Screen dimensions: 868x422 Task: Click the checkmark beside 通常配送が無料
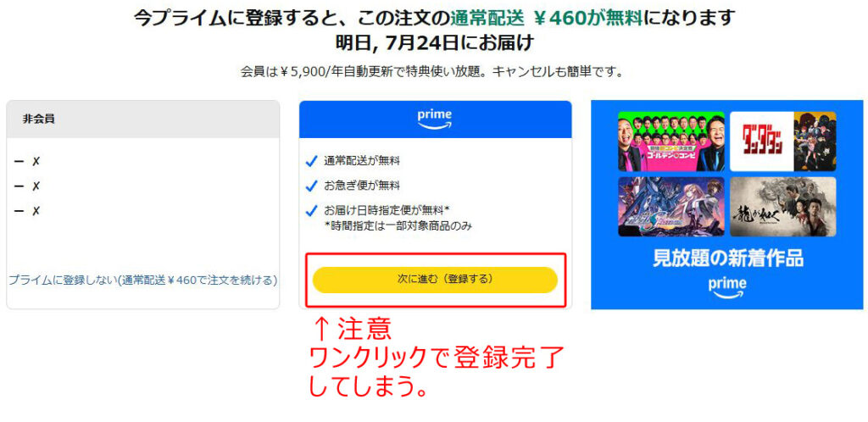(x=311, y=162)
